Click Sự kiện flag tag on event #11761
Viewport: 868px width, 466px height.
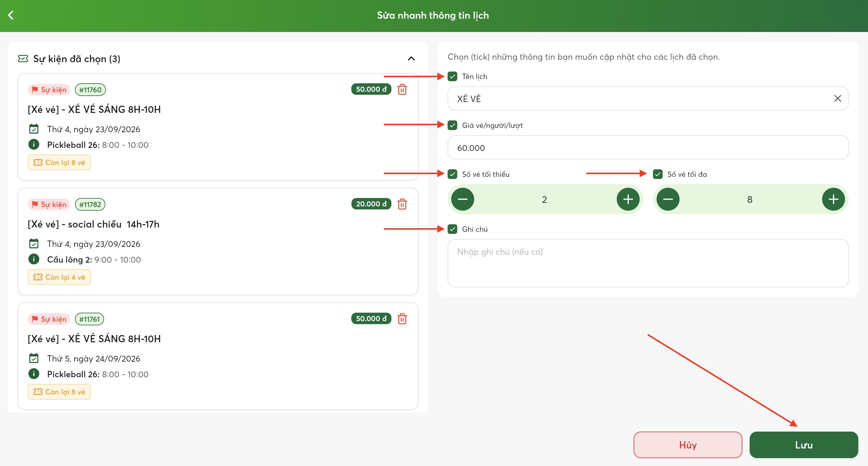[49, 319]
